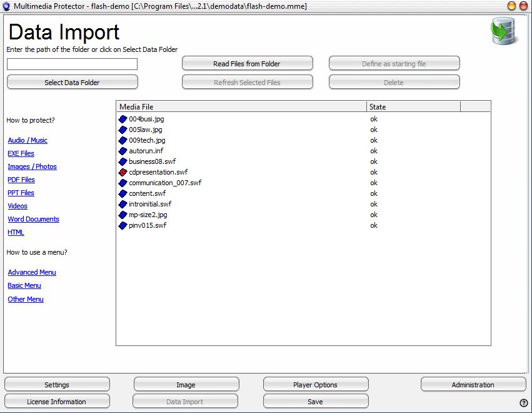Viewport: 532px width, 413px height.
Task: Click the green database import icon
Action: (502, 31)
